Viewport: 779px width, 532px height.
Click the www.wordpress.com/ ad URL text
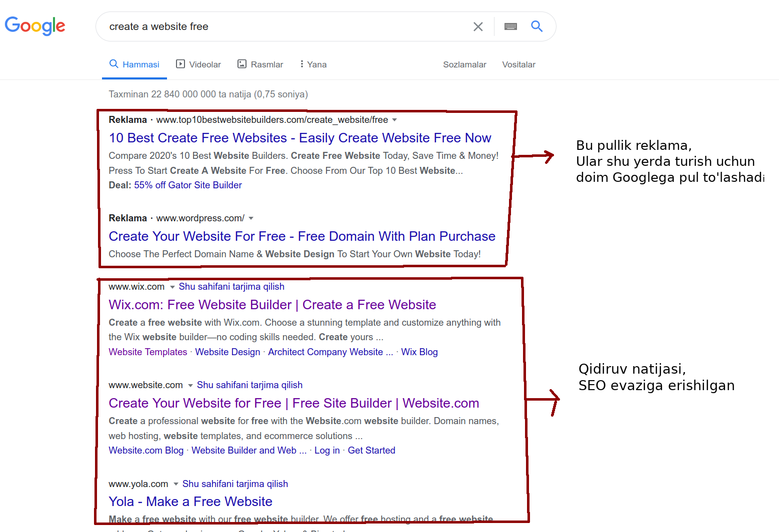200,218
